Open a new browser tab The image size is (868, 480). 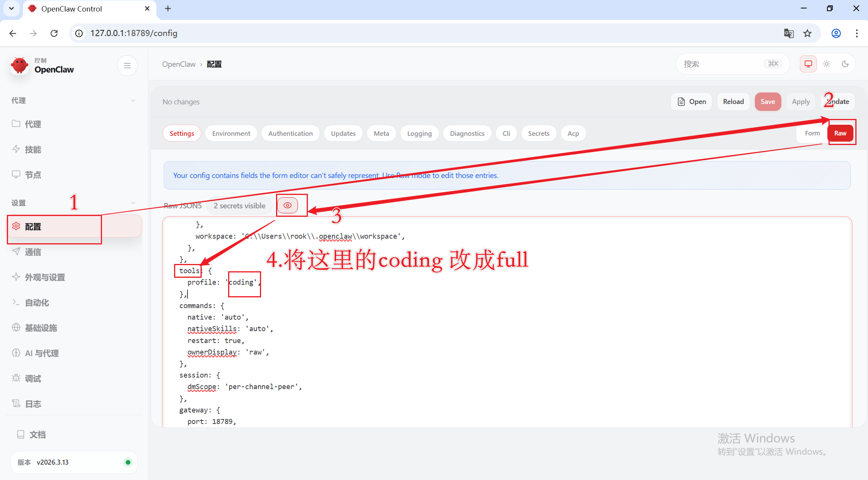coord(168,8)
